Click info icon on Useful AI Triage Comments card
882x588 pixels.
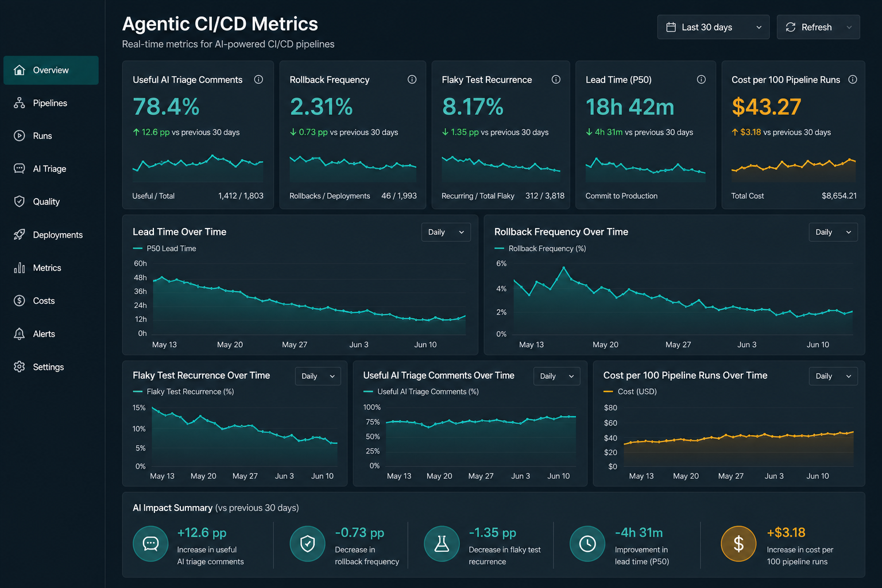click(258, 80)
